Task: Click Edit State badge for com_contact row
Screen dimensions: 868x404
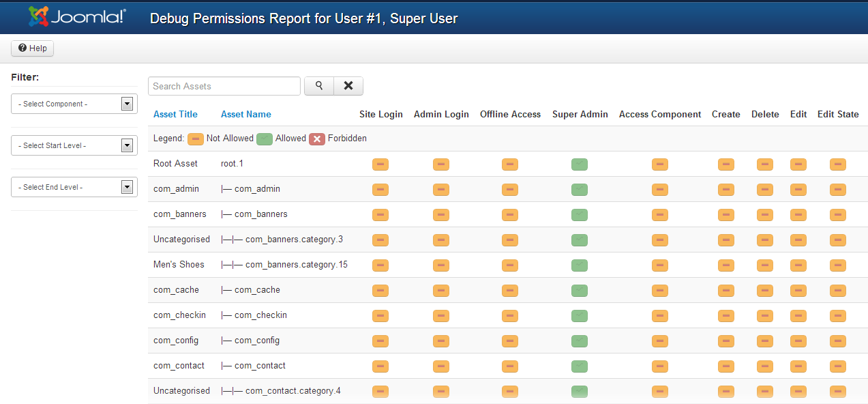Action: (x=838, y=366)
